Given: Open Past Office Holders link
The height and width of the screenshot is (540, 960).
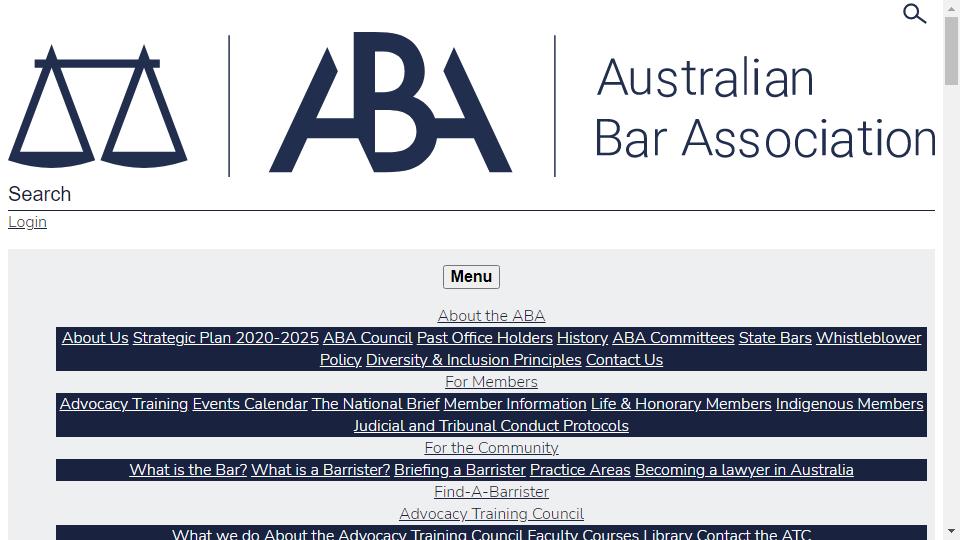Looking at the screenshot, I should tap(484, 338).
